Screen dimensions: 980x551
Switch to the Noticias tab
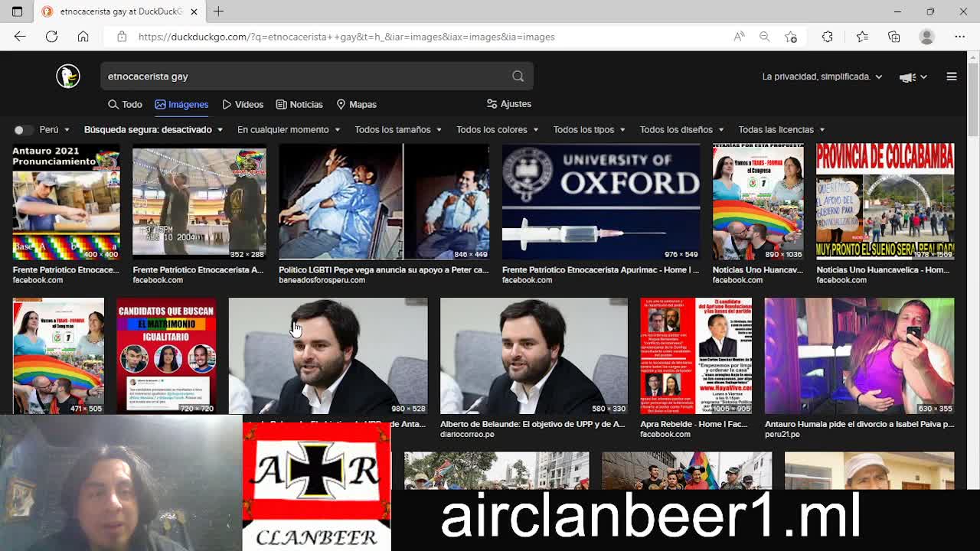click(299, 104)
